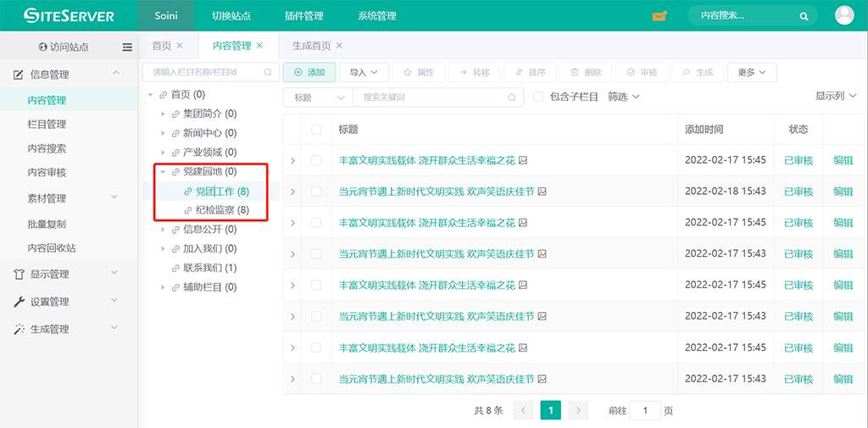Viewport: 868px width, 428px height.
Task: Click the green 添加 button
Action: tap(309, 73)
